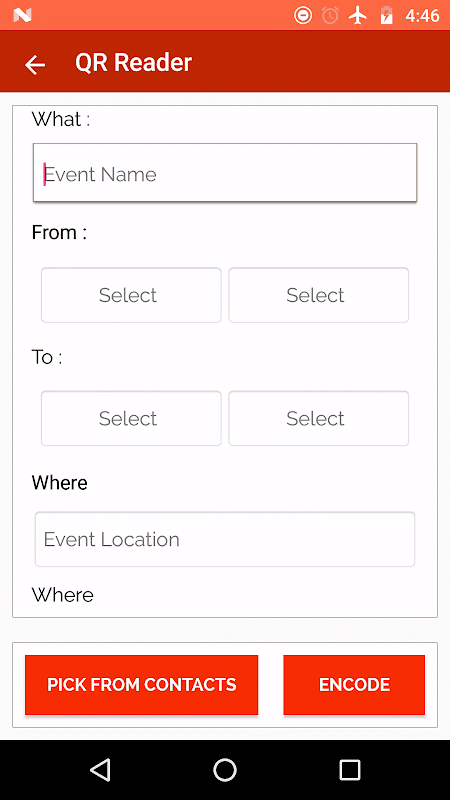Tap the airplane mode status icon
The height and width of the screenshot is (800, 450).
[358, 16]
